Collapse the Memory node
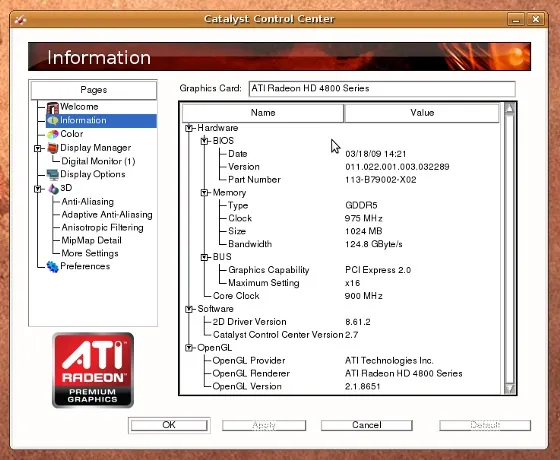Image resolution: width=560 pixels, height=460 pixels. click(x=204, y=193)
